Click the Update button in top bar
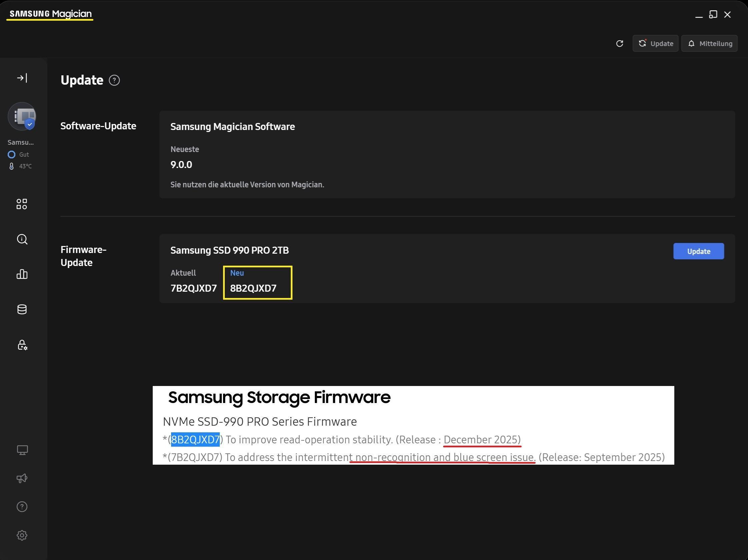The height and width of the screenshot is (560, 748). click(x=655, y=44)
